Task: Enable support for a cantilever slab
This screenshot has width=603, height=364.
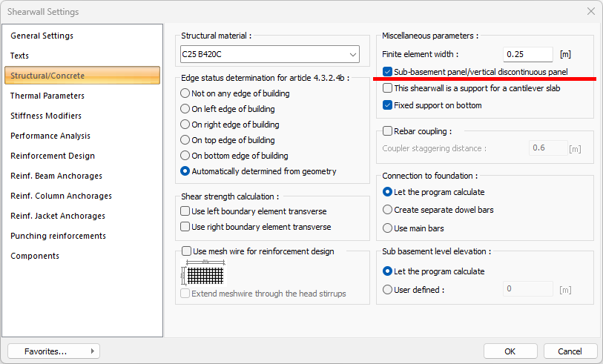Action: point(389,88)
